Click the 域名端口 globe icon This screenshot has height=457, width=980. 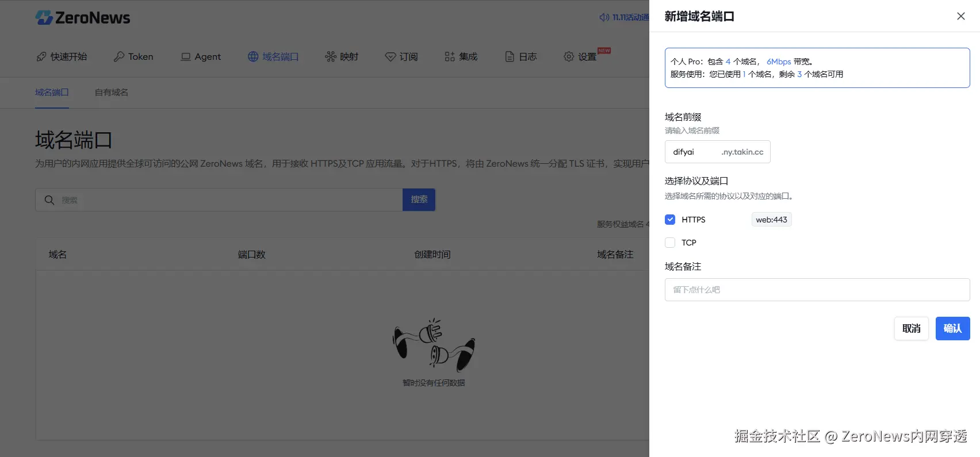[253, 56]
